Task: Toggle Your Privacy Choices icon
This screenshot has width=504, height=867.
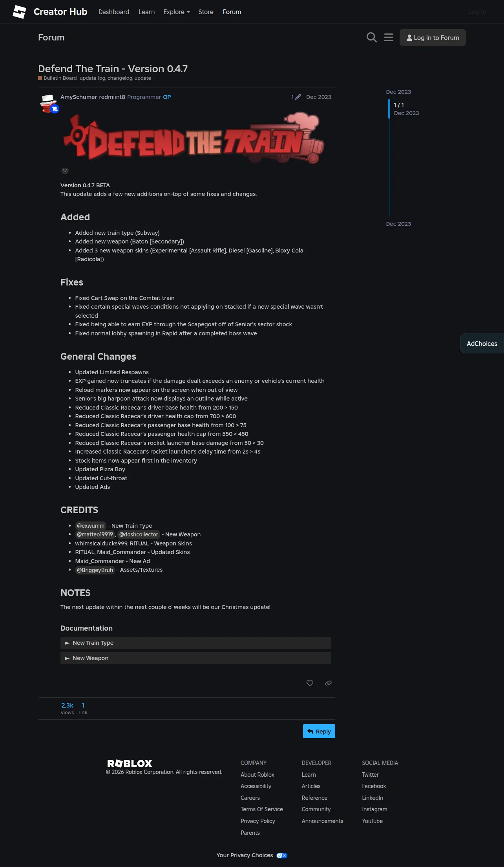Action: point(282,855)
